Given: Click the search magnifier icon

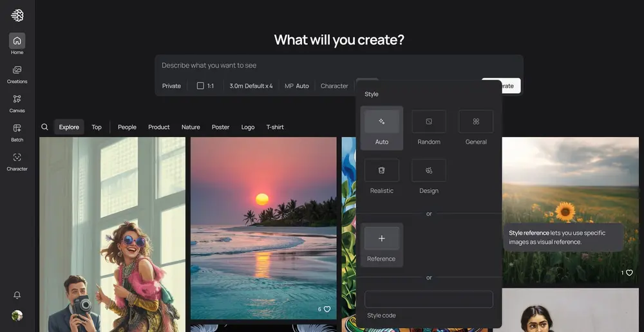Looking at the screenshot, I should (44, 127).
